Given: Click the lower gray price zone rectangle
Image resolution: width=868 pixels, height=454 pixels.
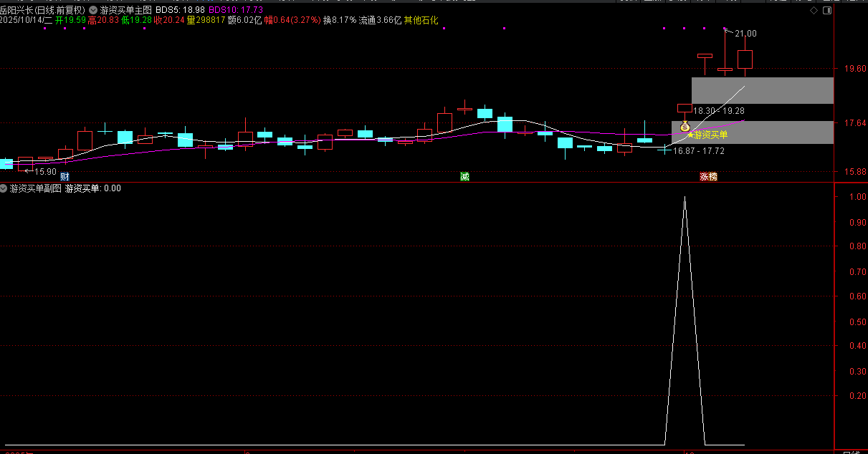Looking at the screenshot, I should coord(753,132).
